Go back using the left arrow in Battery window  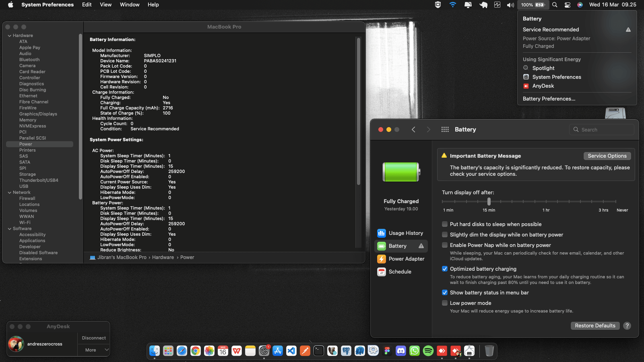pyautogui.click(x=413, y=130)
